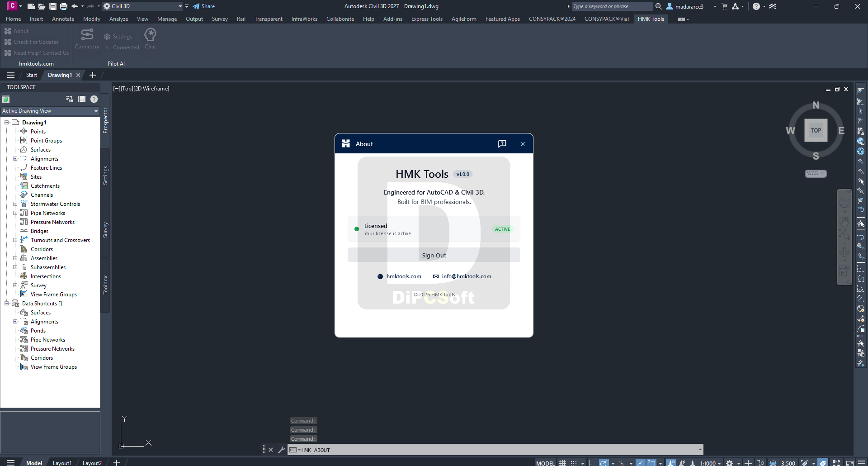Toggle Isometric Drafting in status bar
This screenshot has width=868, height=466.
pos(622,463)
